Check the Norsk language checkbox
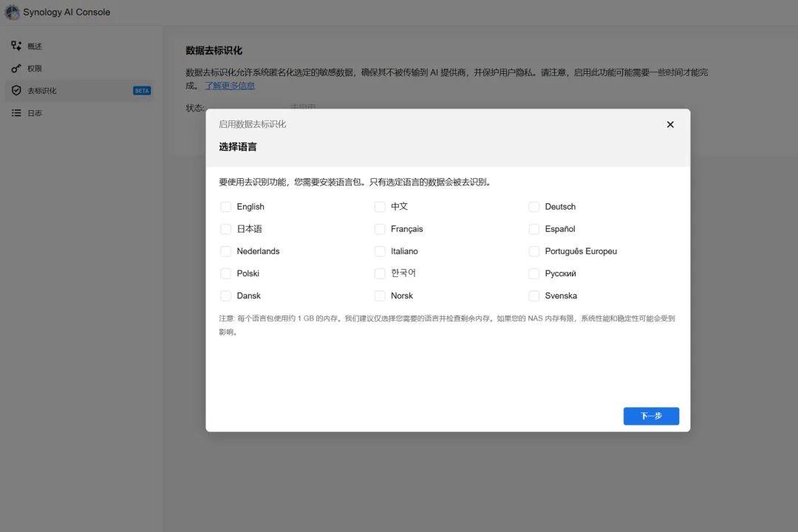 click(380, 296)
